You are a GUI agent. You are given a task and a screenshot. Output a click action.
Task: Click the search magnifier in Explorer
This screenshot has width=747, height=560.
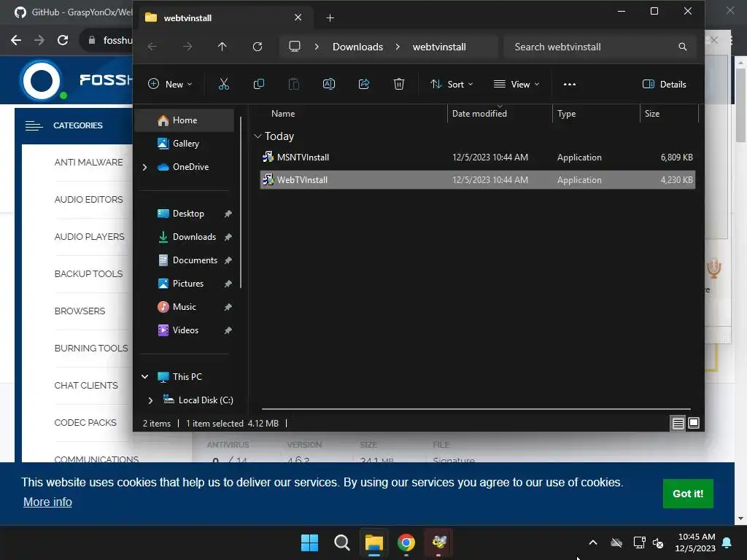point(682,47)
